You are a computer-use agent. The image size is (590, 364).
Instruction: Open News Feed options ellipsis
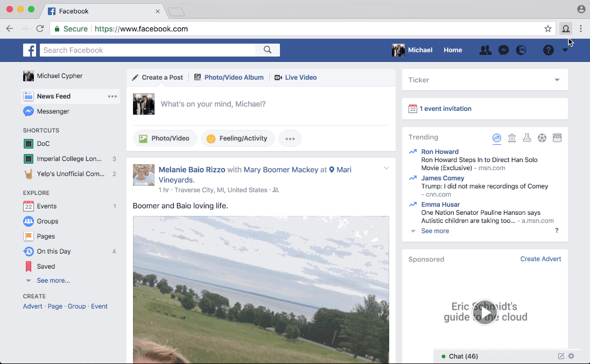coord(113,96)
